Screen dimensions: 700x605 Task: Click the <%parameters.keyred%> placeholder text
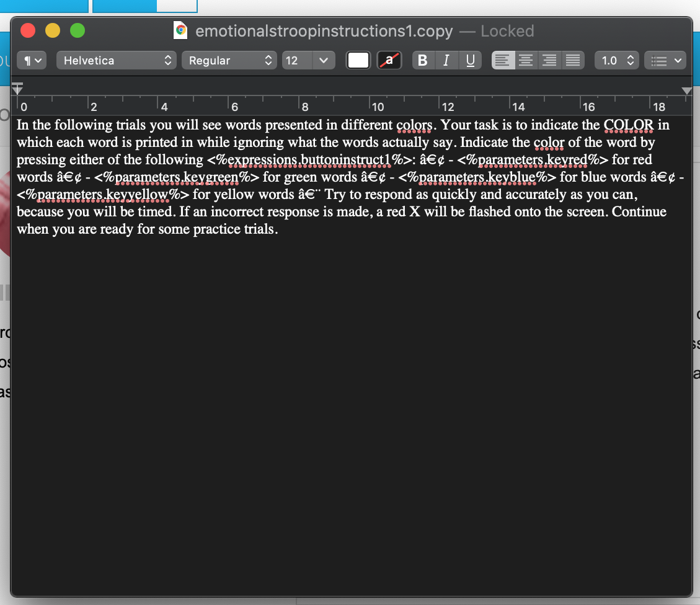coord(533,159)
